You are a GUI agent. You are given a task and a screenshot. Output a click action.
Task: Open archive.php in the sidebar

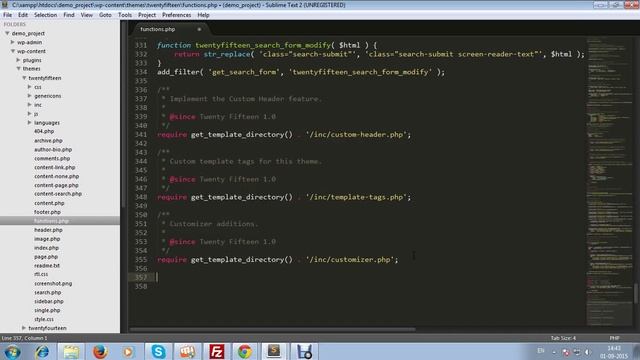click(x=48, y=140)
